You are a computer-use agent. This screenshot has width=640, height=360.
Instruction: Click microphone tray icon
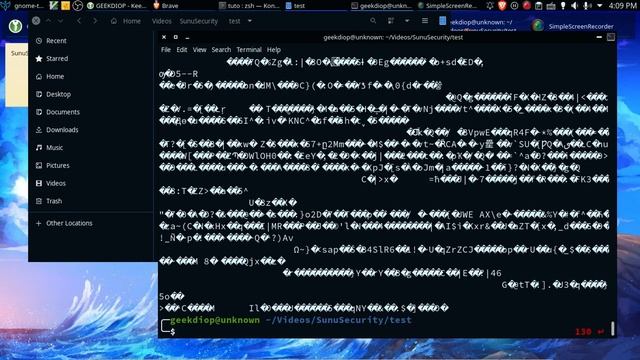[x=587, y=6]
